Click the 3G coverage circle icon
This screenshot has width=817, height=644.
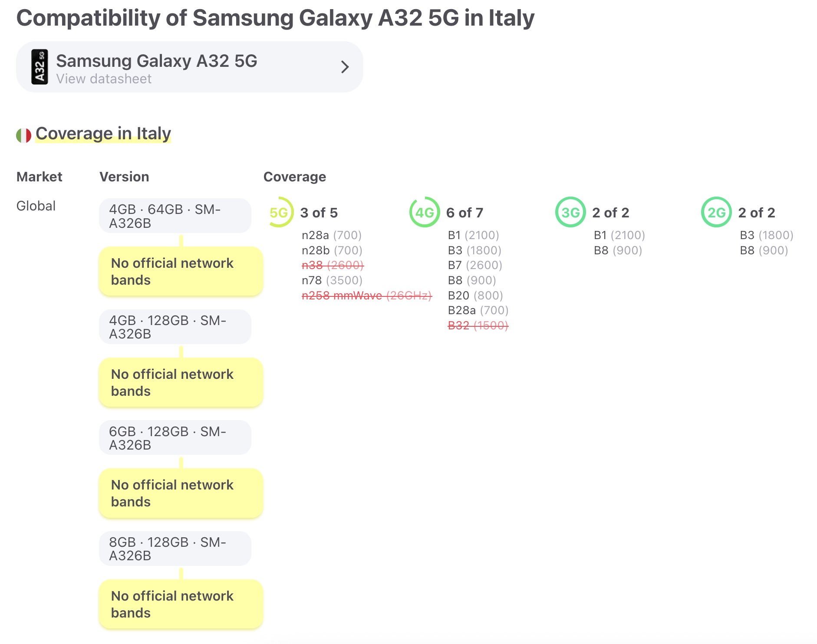point(570,213)
